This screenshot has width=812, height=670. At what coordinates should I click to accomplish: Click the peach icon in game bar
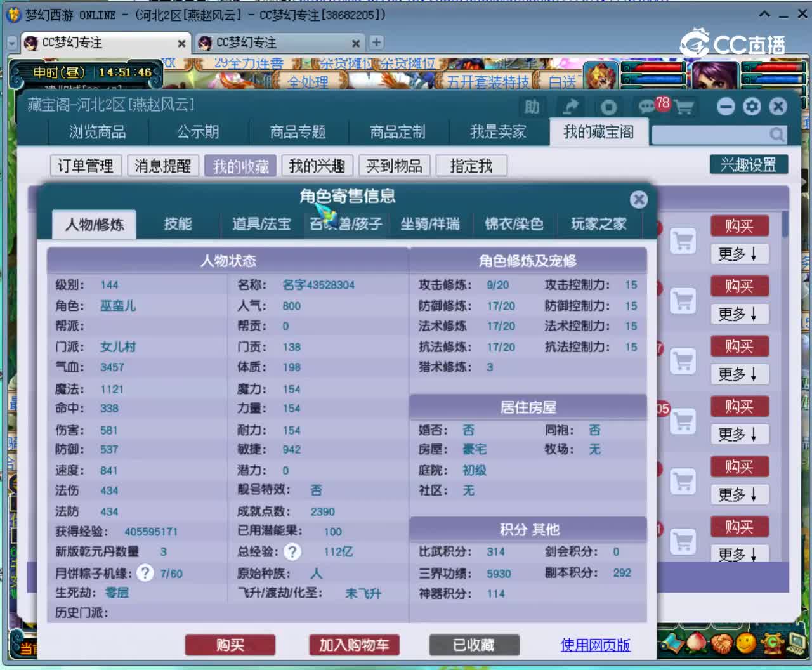(697, 643)
